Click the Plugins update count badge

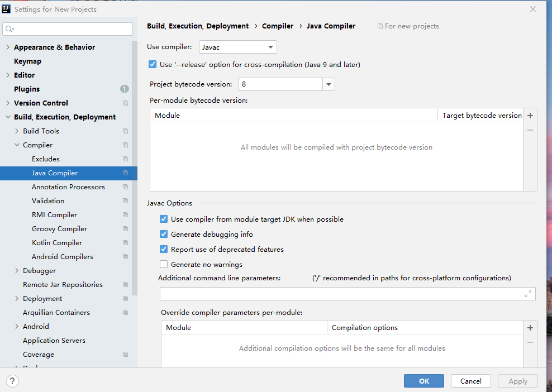[x=124, y=89]
